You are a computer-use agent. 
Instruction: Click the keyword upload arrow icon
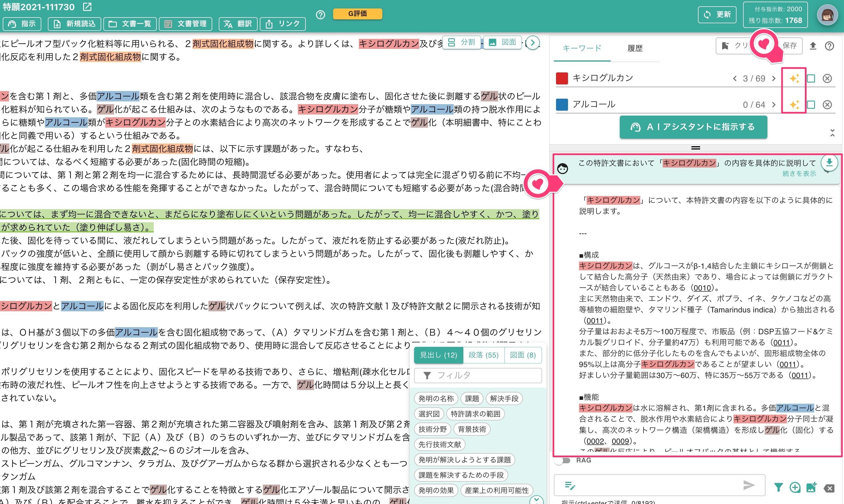(813, 46)
